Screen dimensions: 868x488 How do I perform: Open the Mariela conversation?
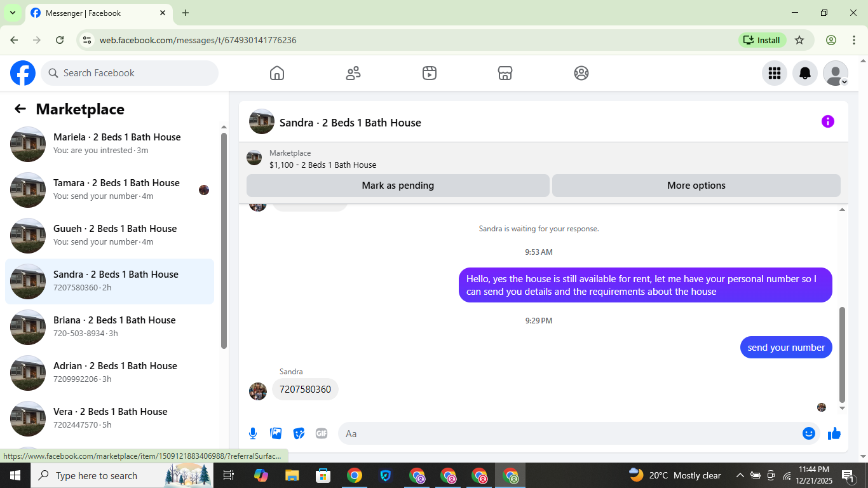tap(109, 144)
